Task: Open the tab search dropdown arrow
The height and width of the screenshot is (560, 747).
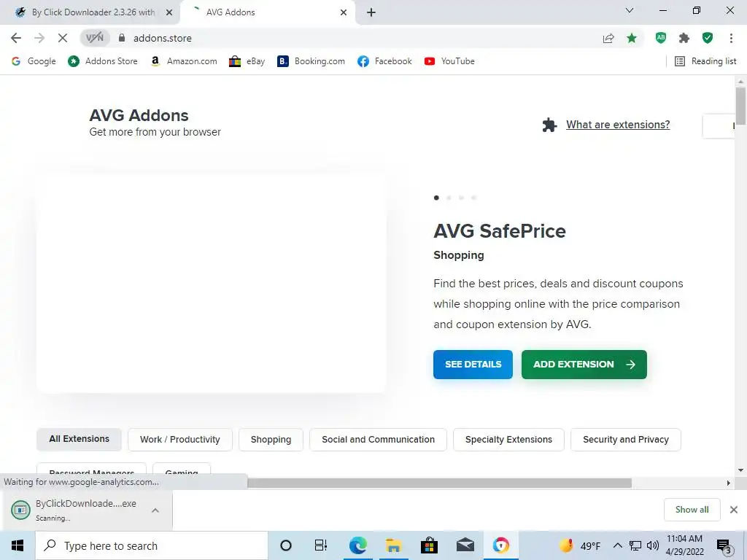Action: point(630,10)
